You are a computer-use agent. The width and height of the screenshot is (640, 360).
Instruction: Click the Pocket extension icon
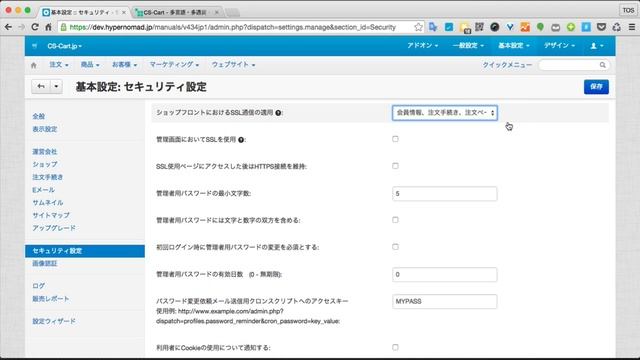pos(601,27)
